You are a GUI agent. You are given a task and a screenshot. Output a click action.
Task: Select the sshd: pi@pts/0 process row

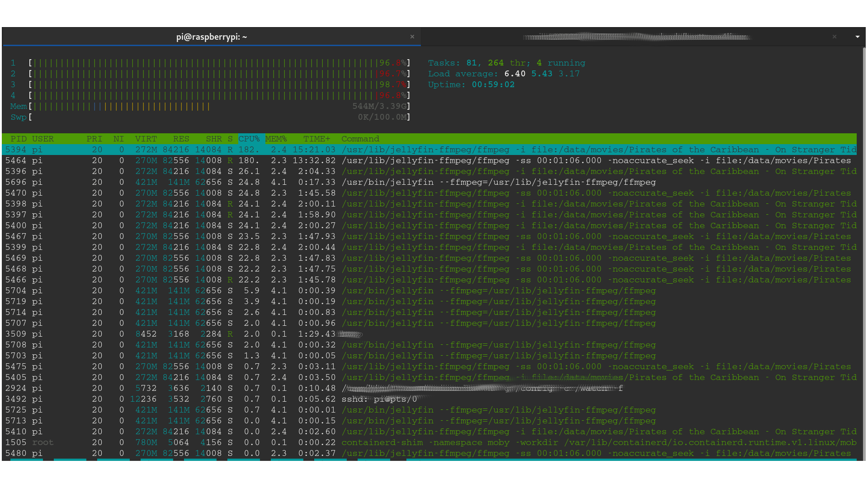click(379, 399)
